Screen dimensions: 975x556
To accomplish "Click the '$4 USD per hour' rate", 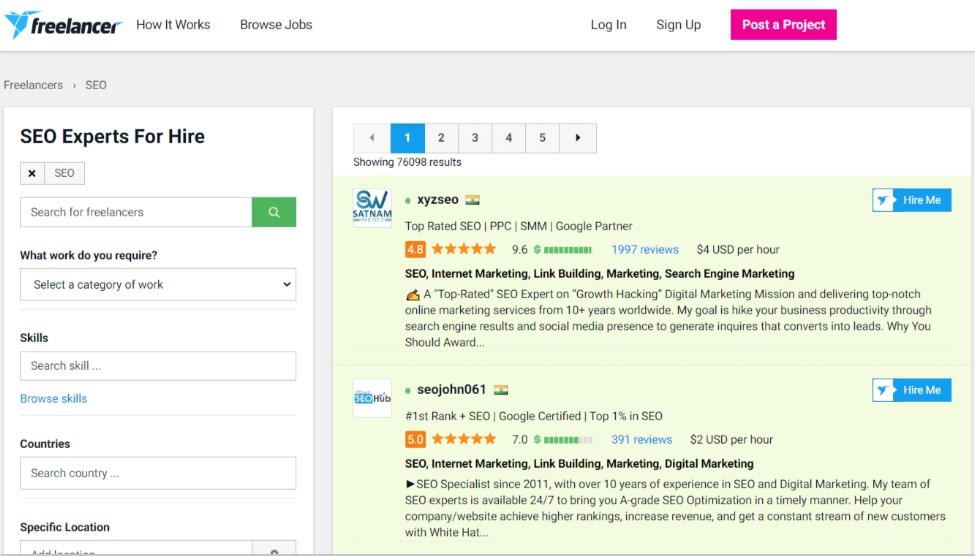I will [737, 249].
